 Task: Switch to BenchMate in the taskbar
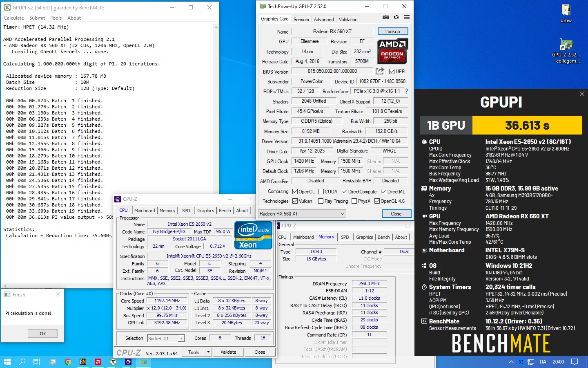point(83,362)
